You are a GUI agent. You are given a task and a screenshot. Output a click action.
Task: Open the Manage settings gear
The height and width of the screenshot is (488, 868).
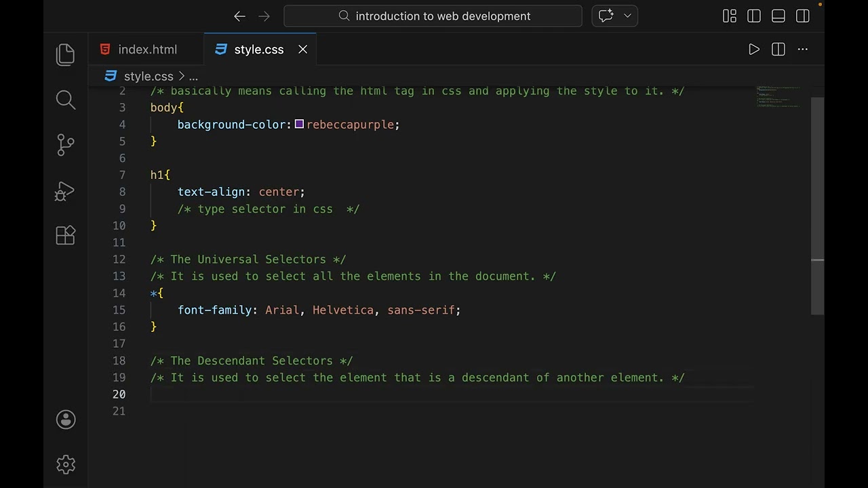click(66, 464)
